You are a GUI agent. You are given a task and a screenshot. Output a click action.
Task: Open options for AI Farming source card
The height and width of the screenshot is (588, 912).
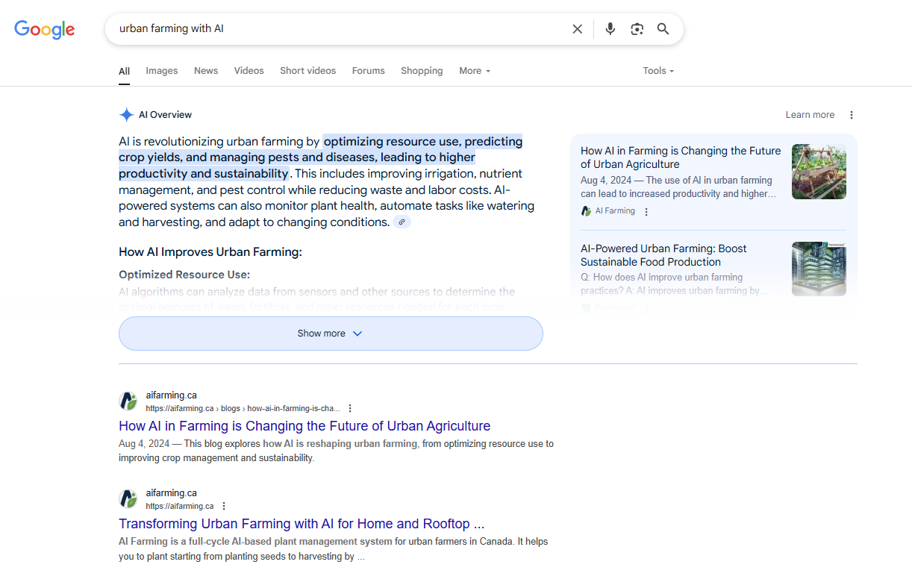click(x=646, y=212)
